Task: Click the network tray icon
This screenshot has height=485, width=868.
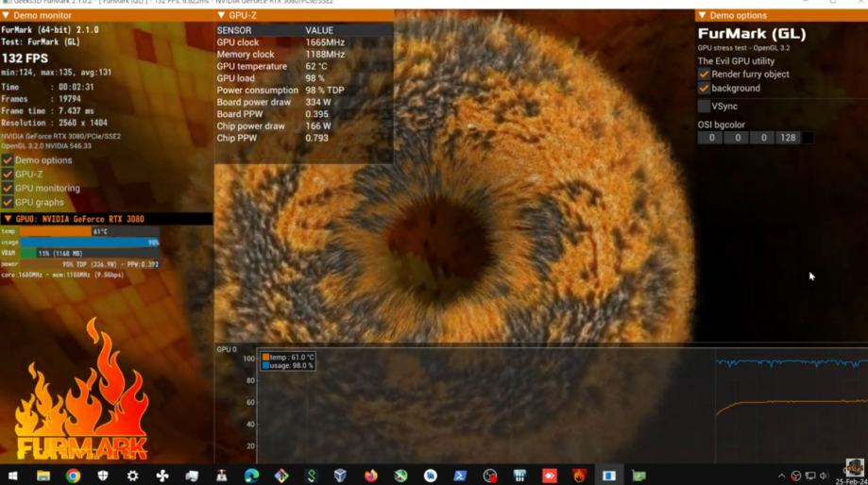Action: (810, 476)
